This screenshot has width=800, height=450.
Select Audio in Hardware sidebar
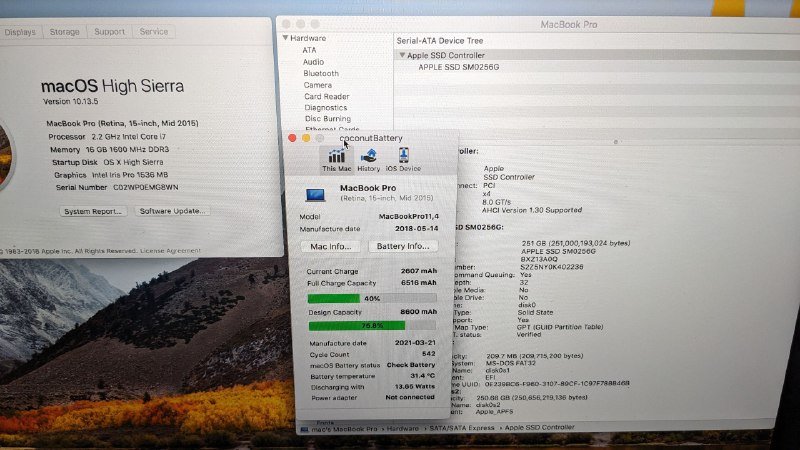313,62
